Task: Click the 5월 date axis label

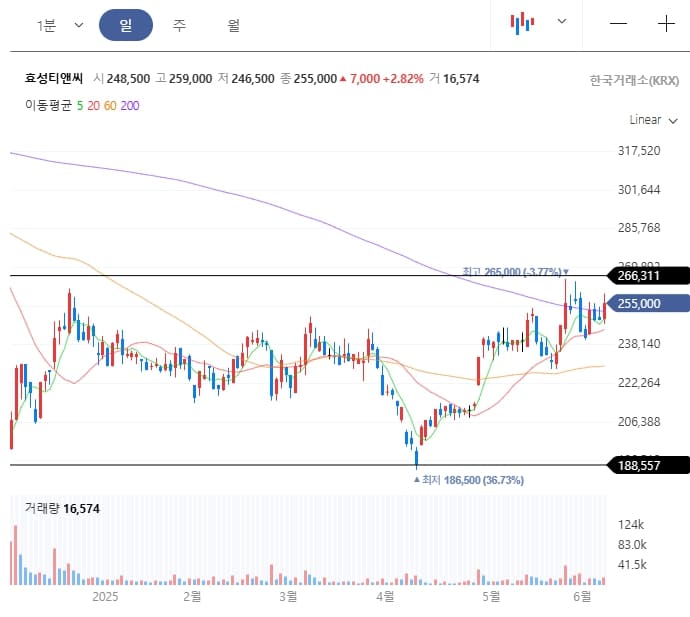Action: pyautogui.click(x=491, y=597)
